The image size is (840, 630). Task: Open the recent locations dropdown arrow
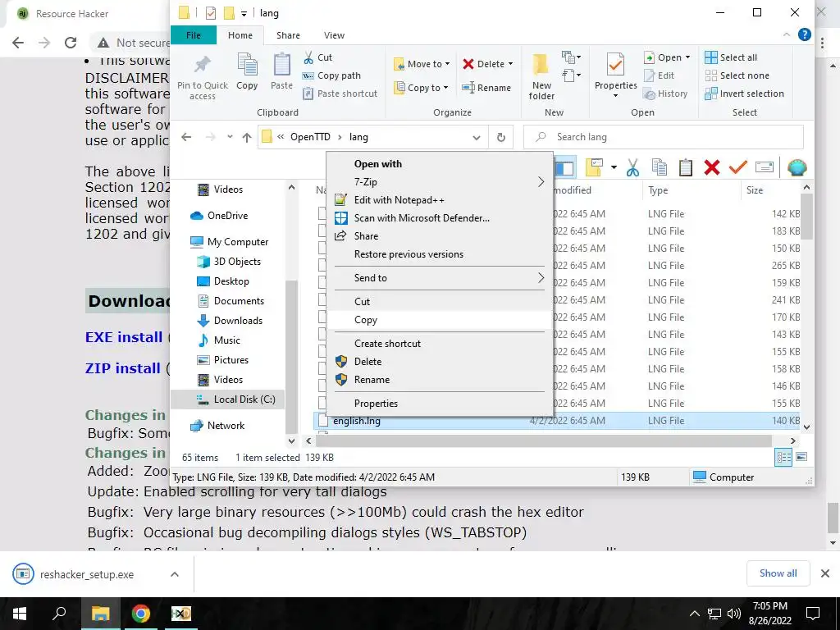[x=230, y=137]
